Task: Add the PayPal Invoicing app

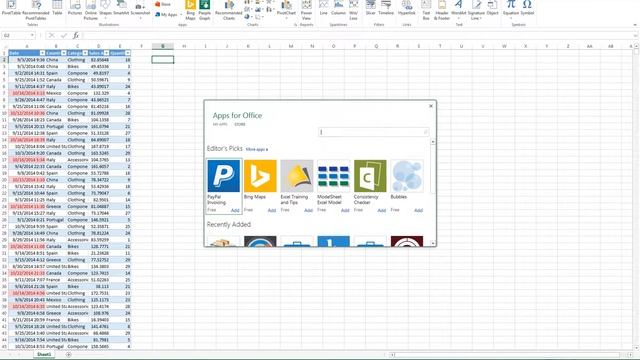Action: point(235,211)
